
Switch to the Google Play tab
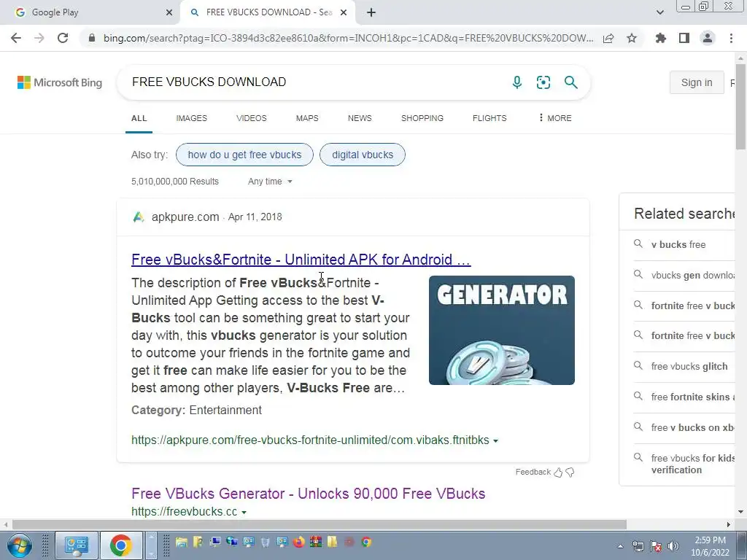(90, 12)
